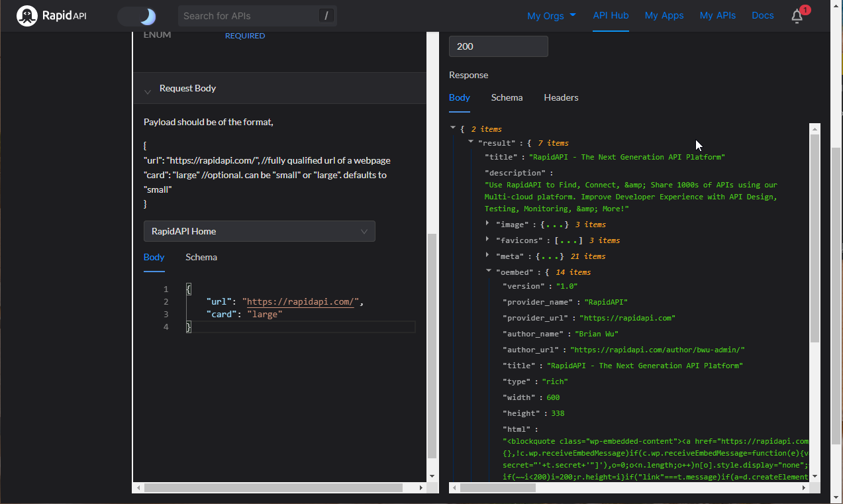This screenshot has width=843, height=504.
Task: Open the notifications bell icon
Action: click(797, 17)
